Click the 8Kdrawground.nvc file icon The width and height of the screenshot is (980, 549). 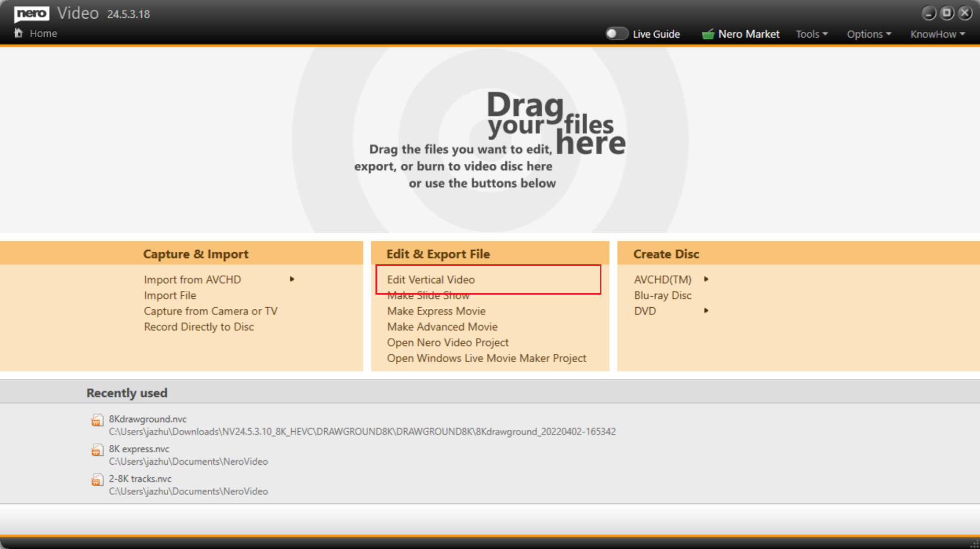tap(97, 420)
